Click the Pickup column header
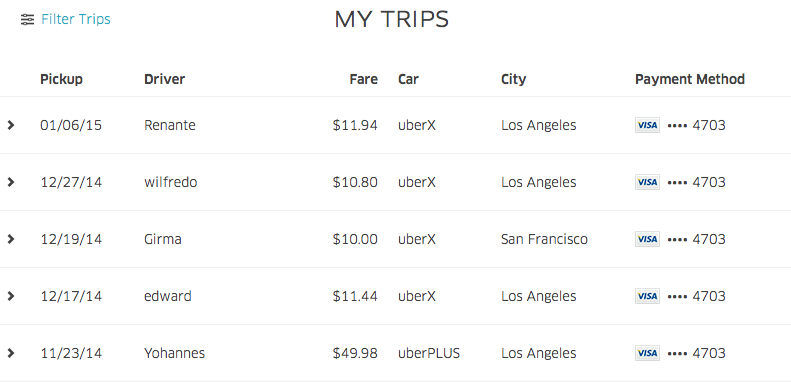The height and width of the screenshot is (382, 791). (62, 80)
